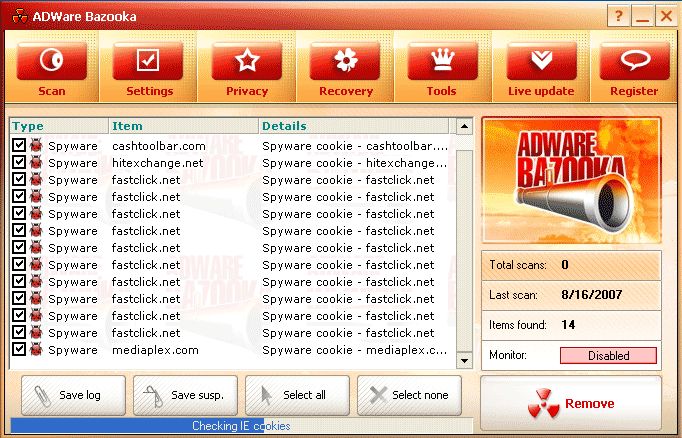Uncheck the mediaplex.com spyware entry
The image size is (682, 438).
19,349
